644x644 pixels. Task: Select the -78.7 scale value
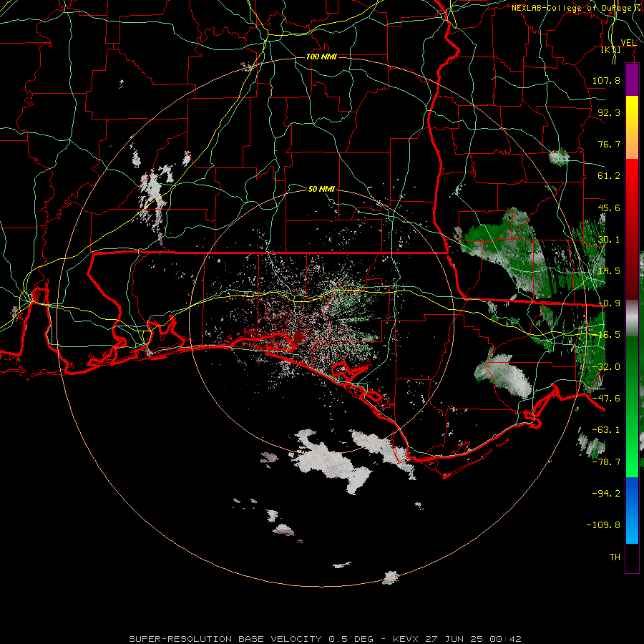606,462
